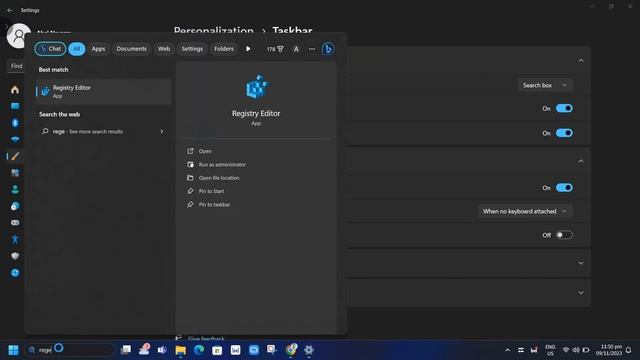This screenshot has height=360, width=640.
Task: Open the notification bell in system tray
Action: pos(629,350)
